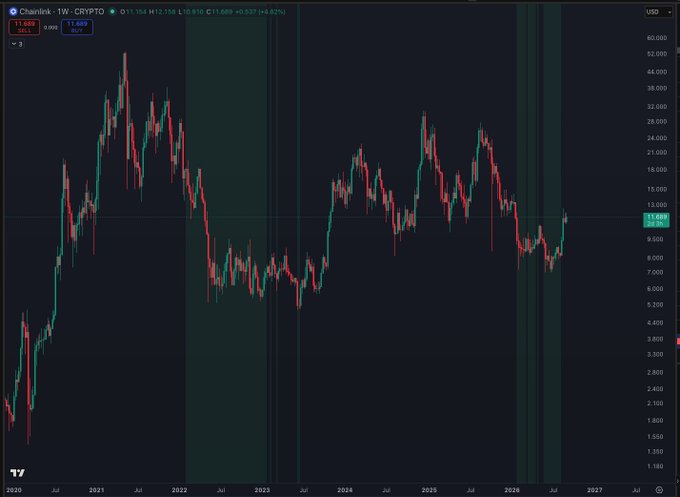This screenshot has height=497, width=680.
Task: Click the 2020 label on time axis
Action: (x=14, y=490)
